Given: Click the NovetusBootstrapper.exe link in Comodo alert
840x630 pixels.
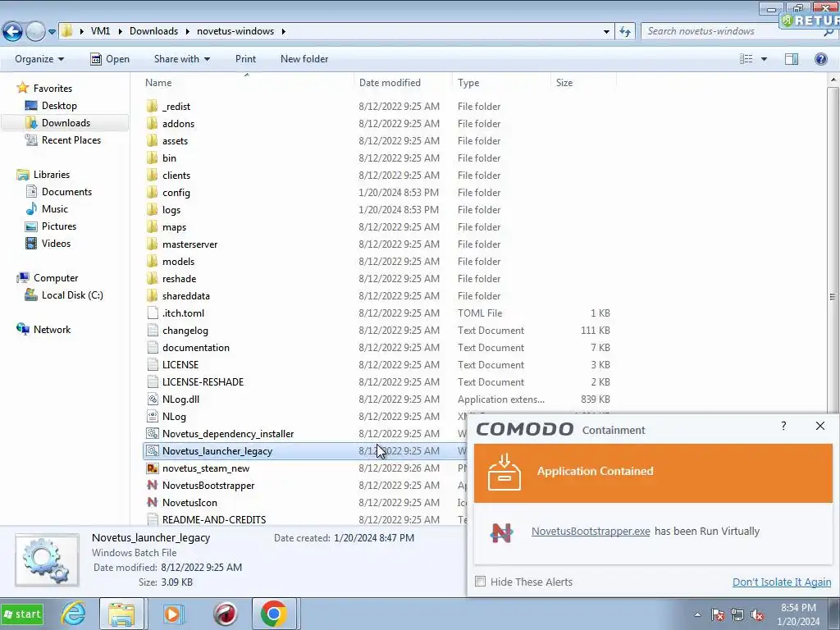Looking at the screenshot, I should click(x=591, y=531).
